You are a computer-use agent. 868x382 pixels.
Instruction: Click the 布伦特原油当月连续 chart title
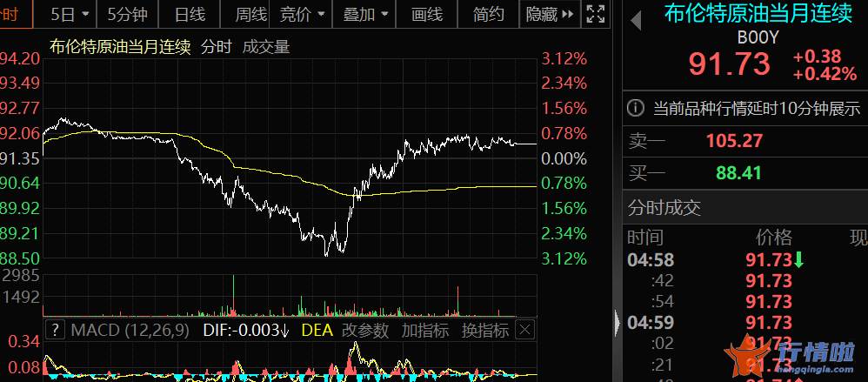pos(120,47)
